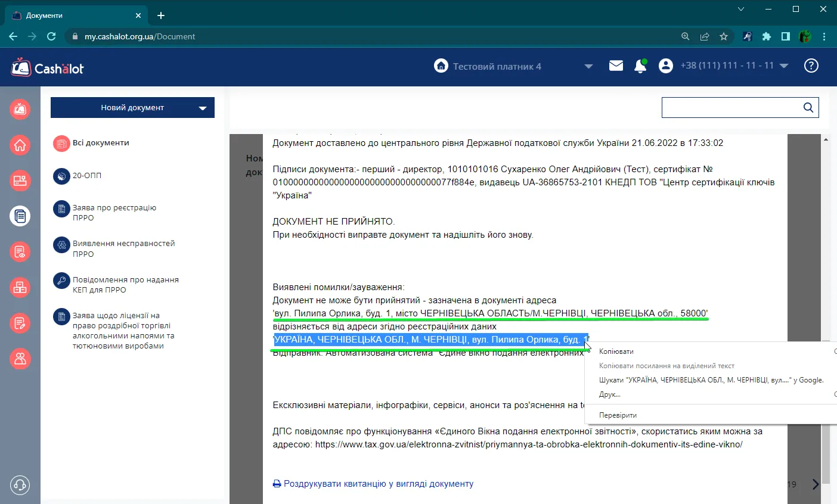837x504 pixels.
Task: Open the PRRO device icon in the sidebar
Action: (x=20, y=181)
